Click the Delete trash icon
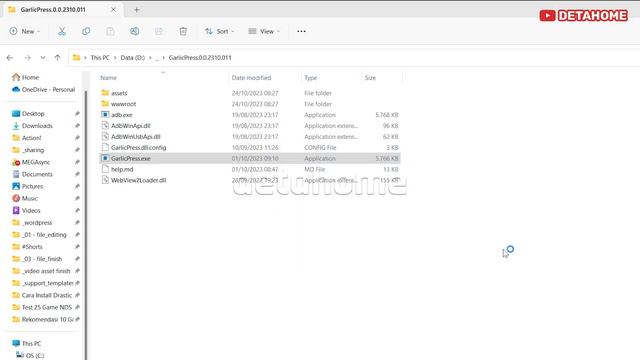640x360 pixels. click(x=183, y=31)
